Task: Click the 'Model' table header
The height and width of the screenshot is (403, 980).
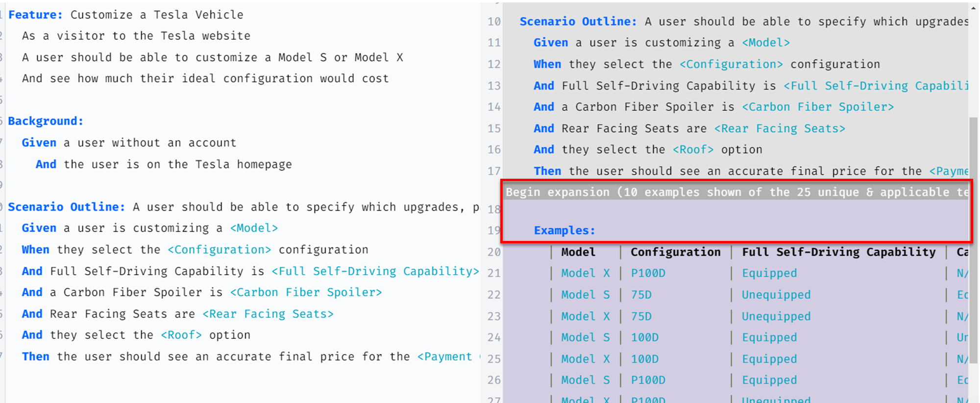Action: pos(578,252)
